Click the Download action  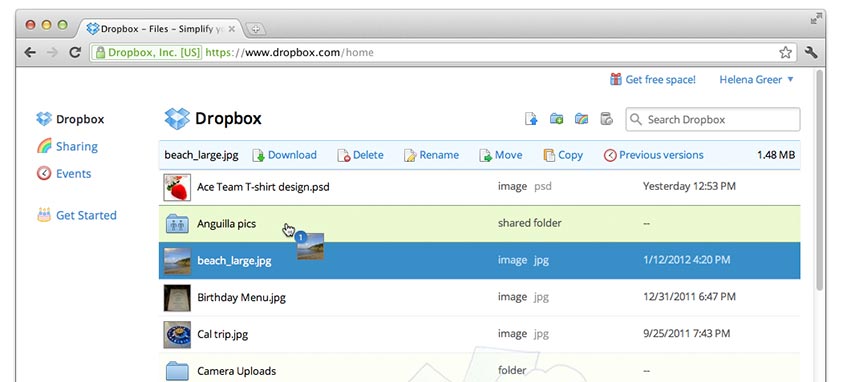pyautogui.click(x=284, y=155)
